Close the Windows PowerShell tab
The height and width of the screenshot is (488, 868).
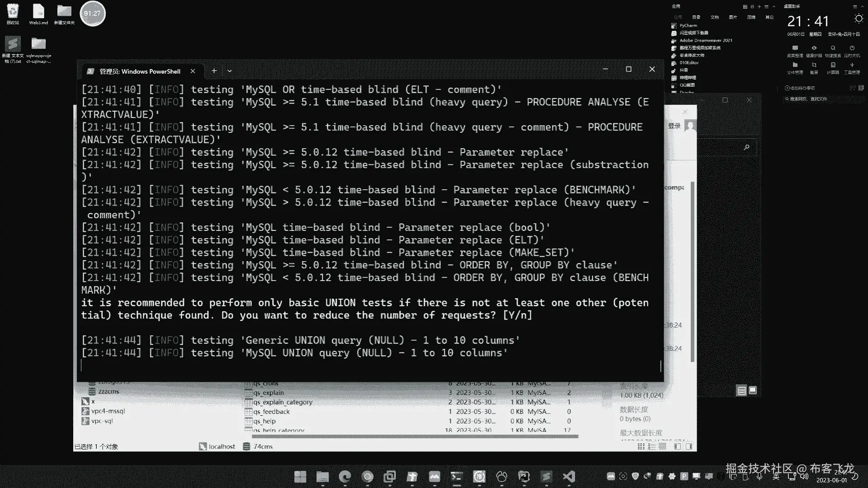coord(193,71)
